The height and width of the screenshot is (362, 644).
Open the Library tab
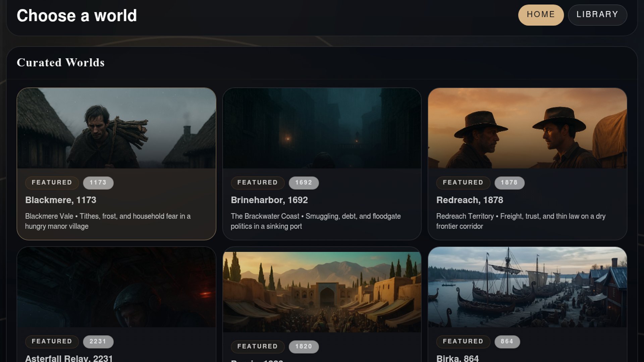pos(597,15)
